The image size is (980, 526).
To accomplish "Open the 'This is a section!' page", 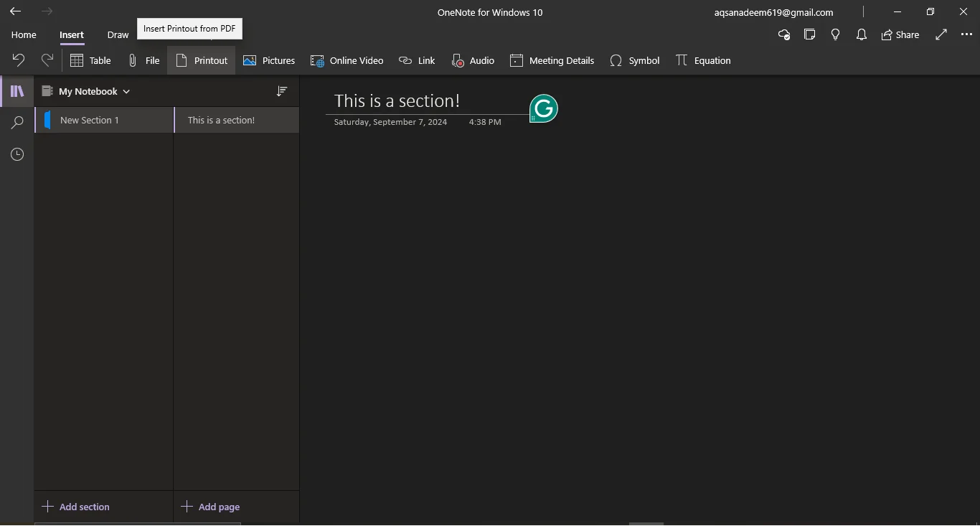I will [237, 120].
